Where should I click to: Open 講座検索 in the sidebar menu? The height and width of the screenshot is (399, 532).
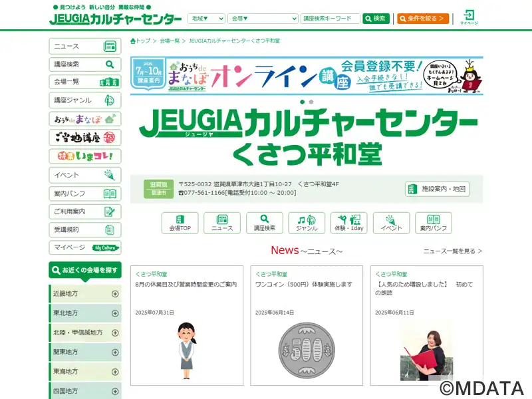(x=85, y=64)
